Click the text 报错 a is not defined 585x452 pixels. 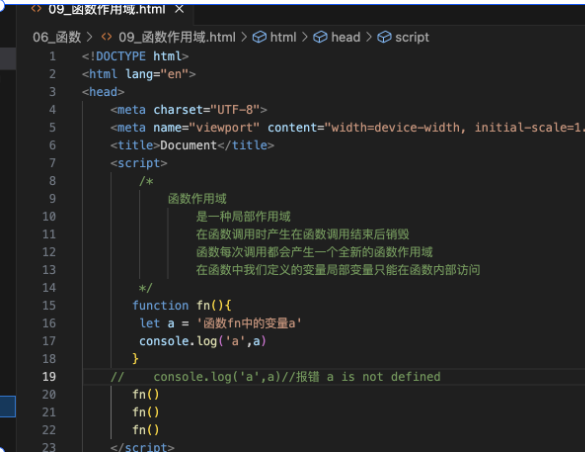pos(368,377)
